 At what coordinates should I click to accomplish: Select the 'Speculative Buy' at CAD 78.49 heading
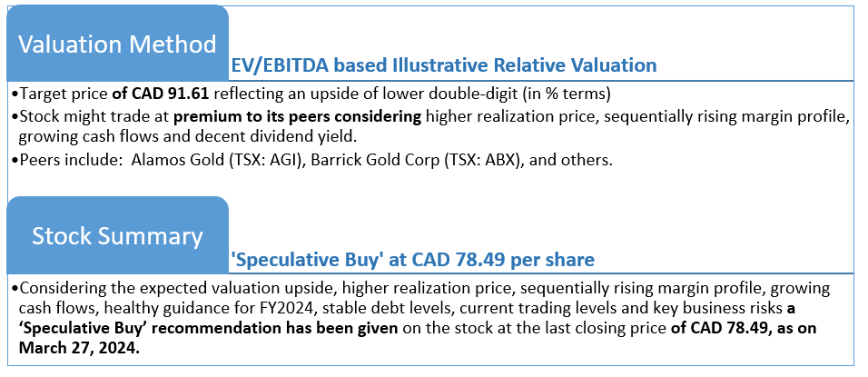(413, 259)
